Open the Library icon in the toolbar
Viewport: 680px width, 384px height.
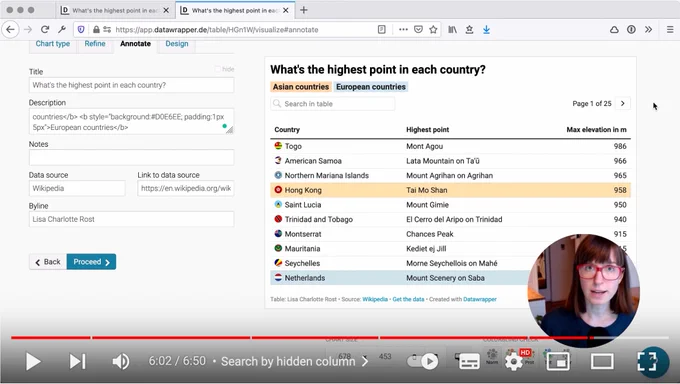pyautogui.click(x=452, y=30)
